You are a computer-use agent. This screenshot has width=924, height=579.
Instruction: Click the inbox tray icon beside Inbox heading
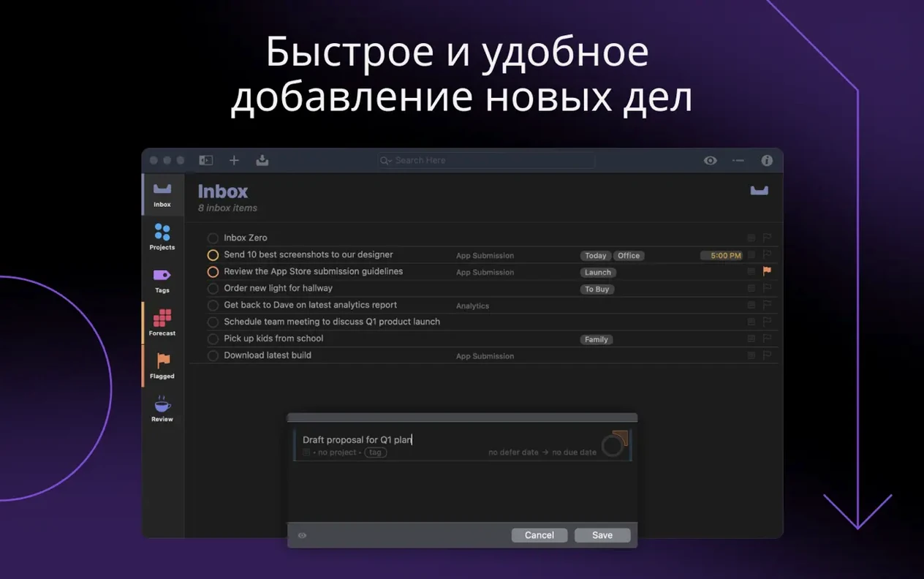click(760, 191)
